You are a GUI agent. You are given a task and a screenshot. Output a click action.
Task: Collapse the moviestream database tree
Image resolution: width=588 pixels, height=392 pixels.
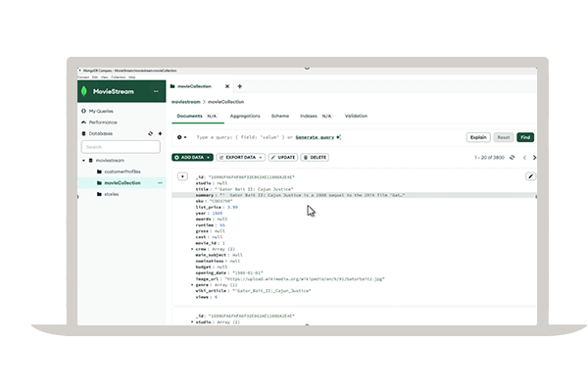pos(83,161)
